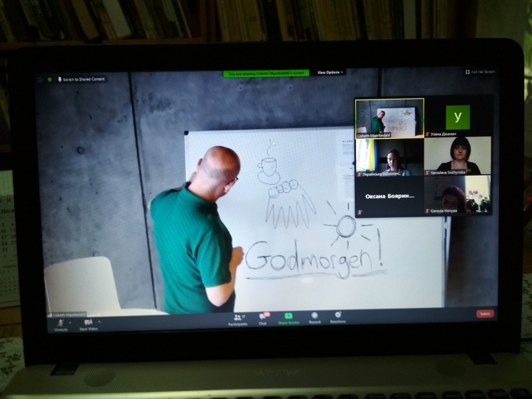Viewport: 532px width, 399px height.
Task: Click the green encryption shield icon
Action: pos(50,80)
